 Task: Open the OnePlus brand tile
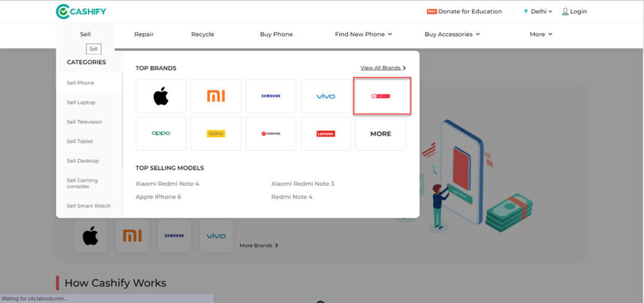[380, 96]
